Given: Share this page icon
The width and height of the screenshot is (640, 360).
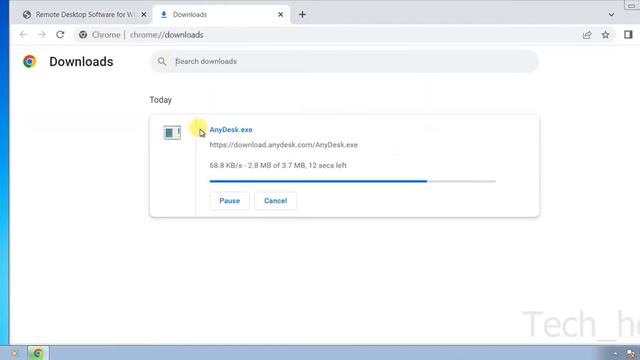Looking at the screenshot, I should (587, 35).
